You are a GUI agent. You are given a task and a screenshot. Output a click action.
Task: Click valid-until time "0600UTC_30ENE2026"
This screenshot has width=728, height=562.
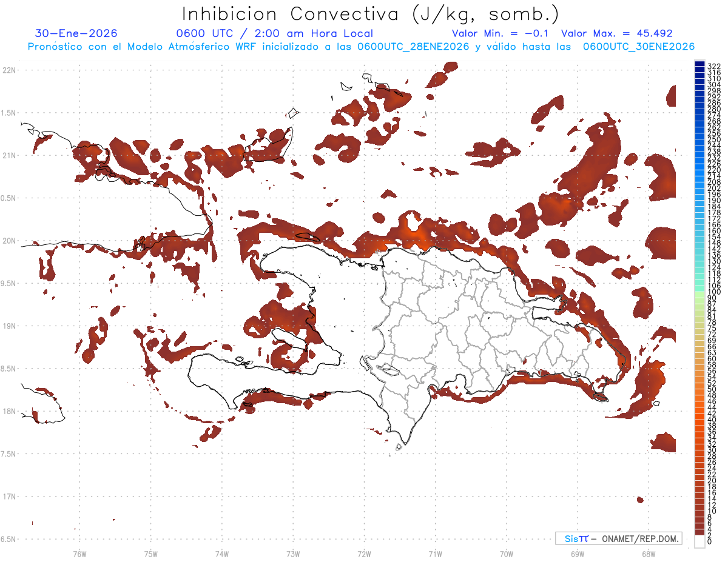[639, 47]
